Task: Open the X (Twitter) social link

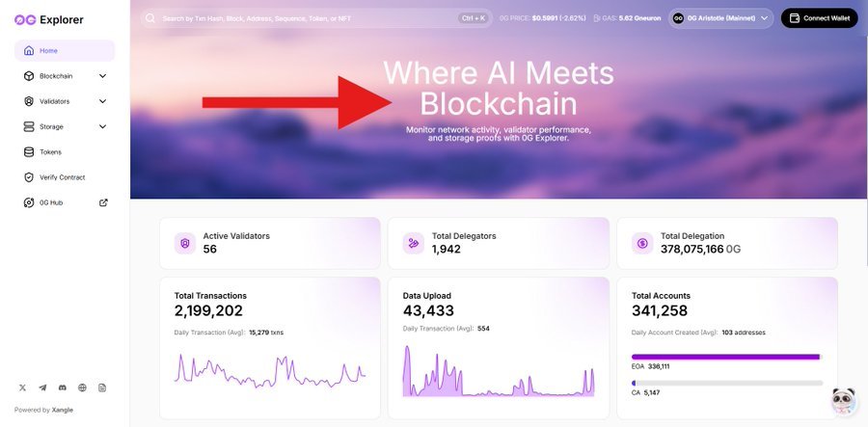Action: [x=22, y=387]
